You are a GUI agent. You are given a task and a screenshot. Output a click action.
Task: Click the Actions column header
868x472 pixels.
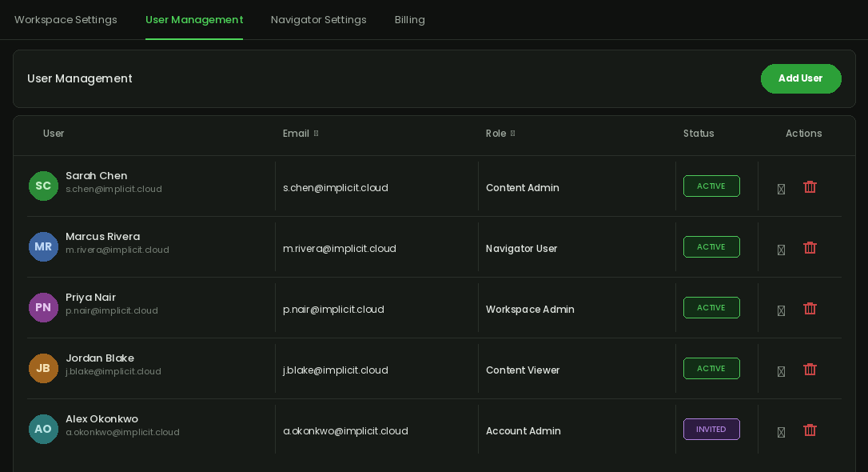click(x=804, y=134)
